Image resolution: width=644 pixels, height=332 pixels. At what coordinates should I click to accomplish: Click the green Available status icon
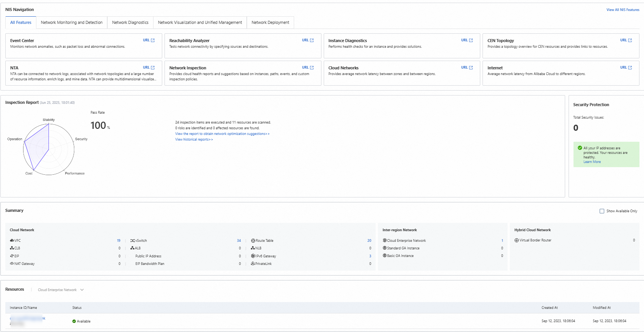[74, 321]
